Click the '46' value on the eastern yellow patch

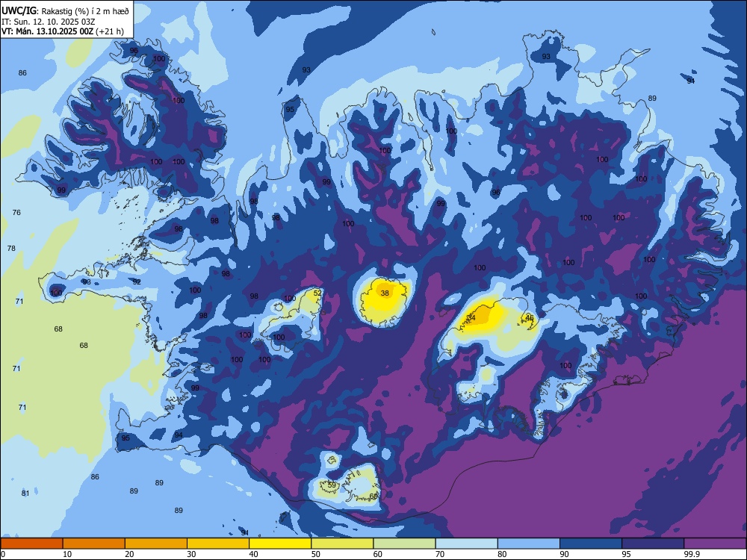pos(530,317)
